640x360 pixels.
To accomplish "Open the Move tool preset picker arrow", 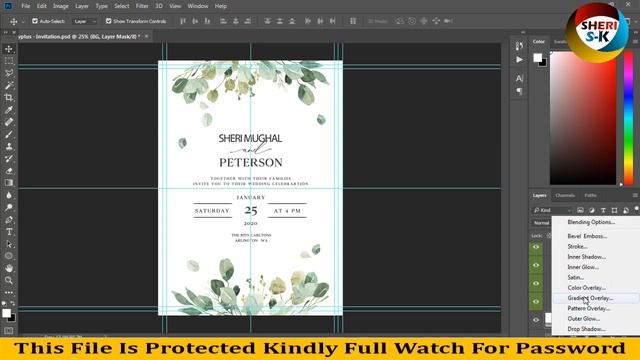I will [x=23, y=21].
